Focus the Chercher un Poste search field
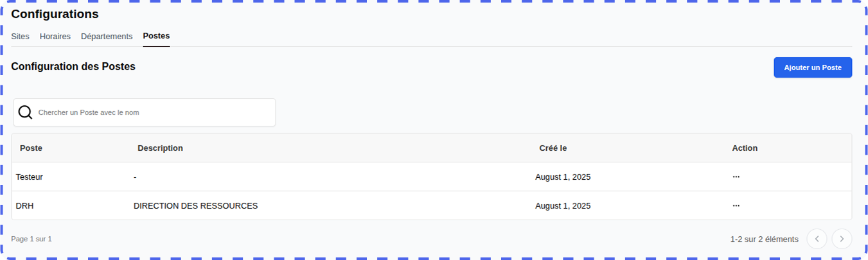Viewport: 868px width, 260px height. point(154,112)
